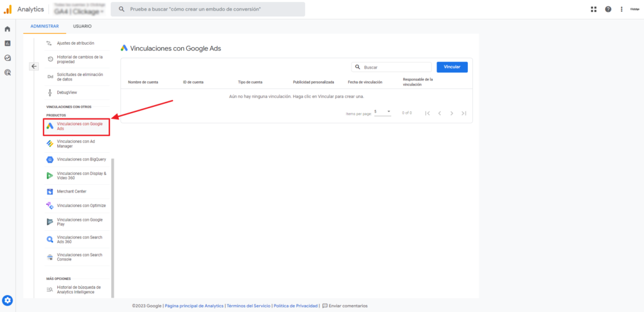Click the Publicidad personalizada column header
Screen dimensions: 644x312
click(x=313, y=82)
